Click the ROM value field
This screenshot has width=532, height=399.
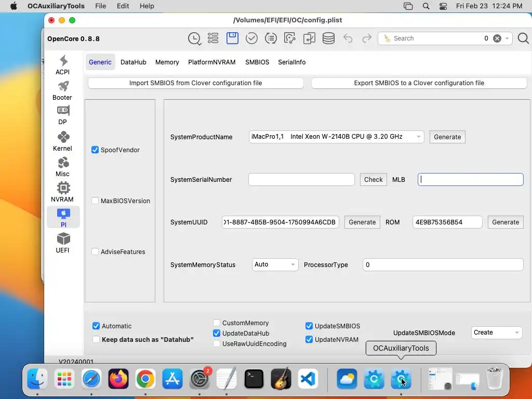tap(447, 222)
